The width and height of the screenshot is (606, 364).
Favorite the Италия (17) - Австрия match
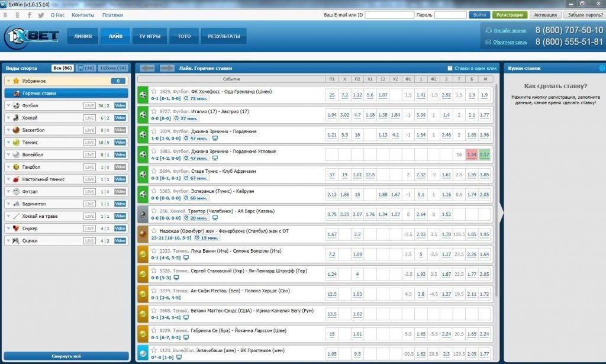154,111
